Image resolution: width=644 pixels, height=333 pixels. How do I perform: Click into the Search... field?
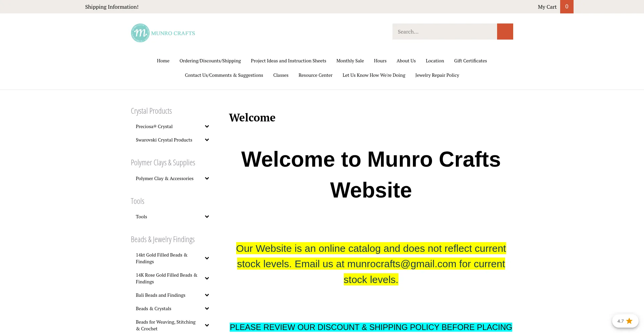445,32
